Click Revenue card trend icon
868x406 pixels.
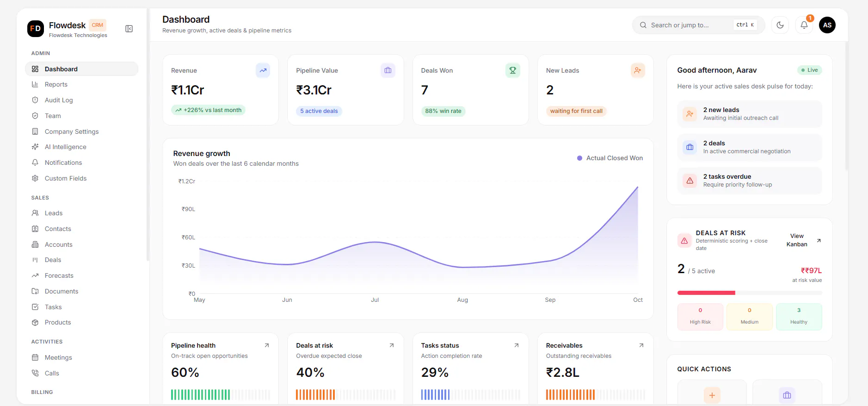click(x=263, y=70)
